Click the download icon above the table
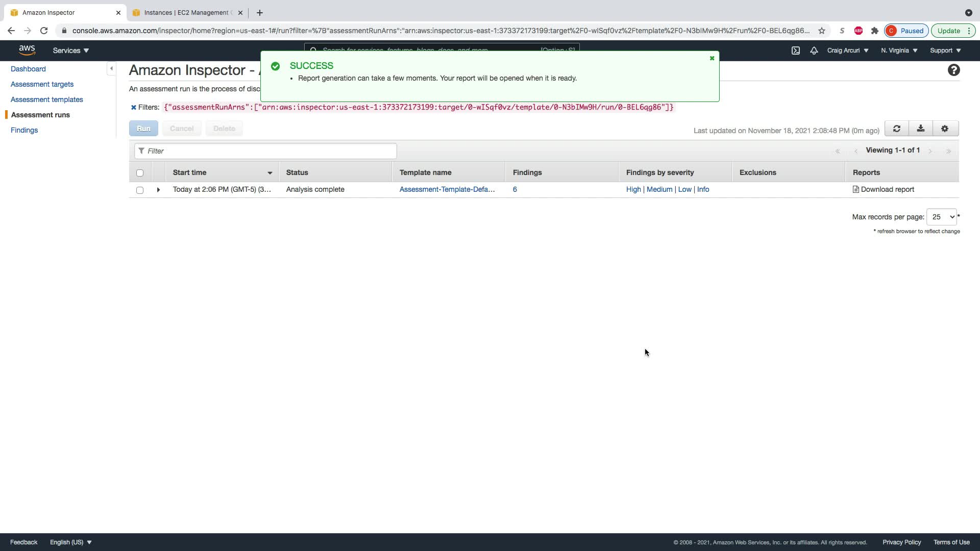 point(920,129)
